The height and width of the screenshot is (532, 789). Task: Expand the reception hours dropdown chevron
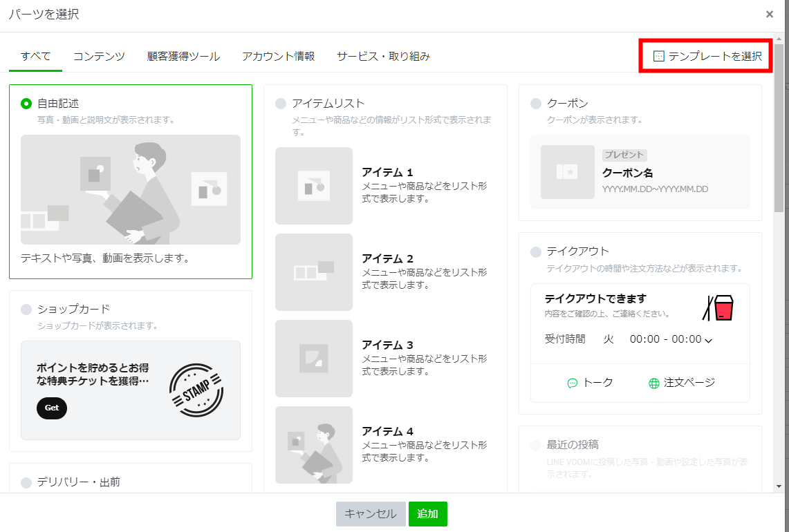[x=709, y=340]
